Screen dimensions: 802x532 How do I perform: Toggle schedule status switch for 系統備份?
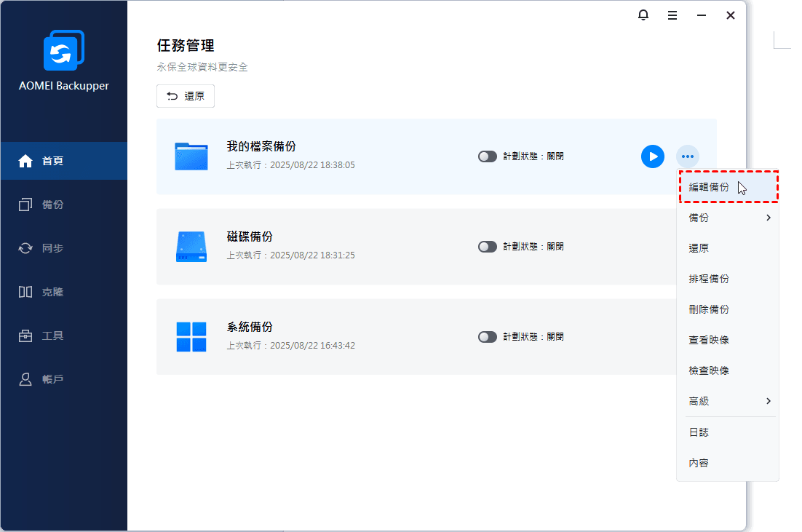[488, 336]
